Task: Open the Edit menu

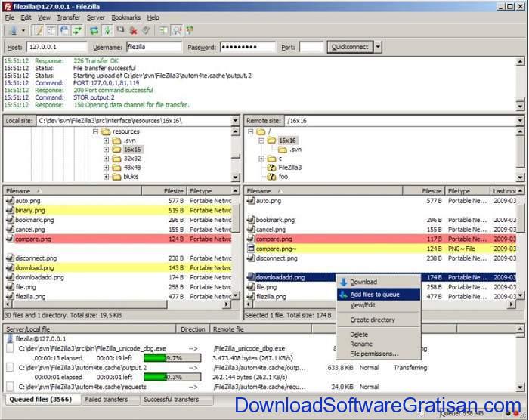Action: coord(26,17)
